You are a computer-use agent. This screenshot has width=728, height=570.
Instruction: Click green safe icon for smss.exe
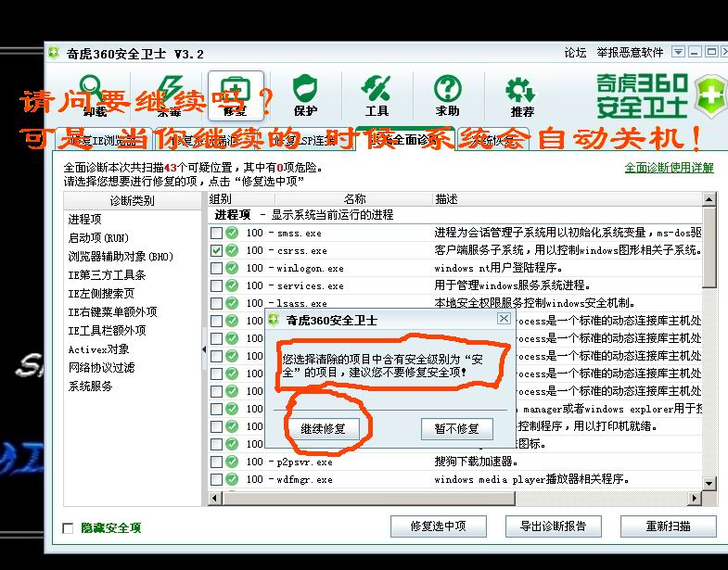point(232,233)
